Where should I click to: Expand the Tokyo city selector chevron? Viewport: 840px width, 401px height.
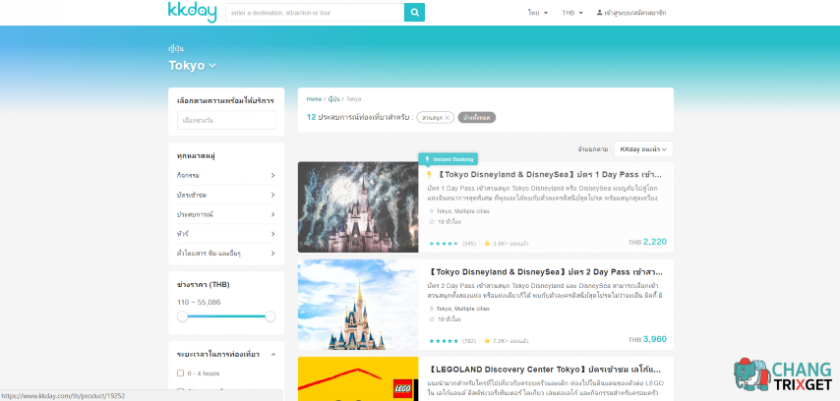[x=213, y=65]
